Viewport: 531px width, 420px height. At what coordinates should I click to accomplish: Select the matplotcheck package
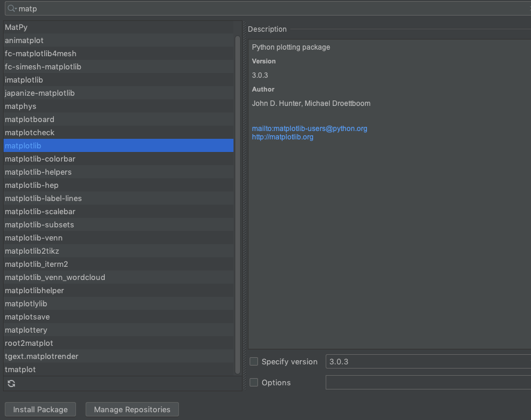click(119, 133)
